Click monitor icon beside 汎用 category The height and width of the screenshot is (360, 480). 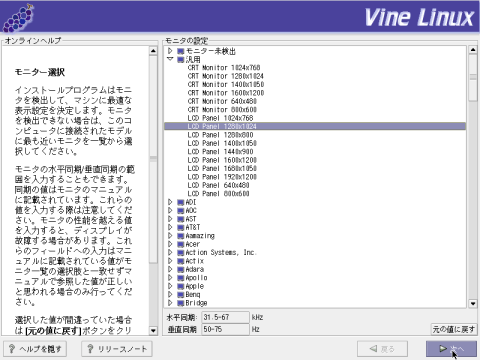pos(181,60)
